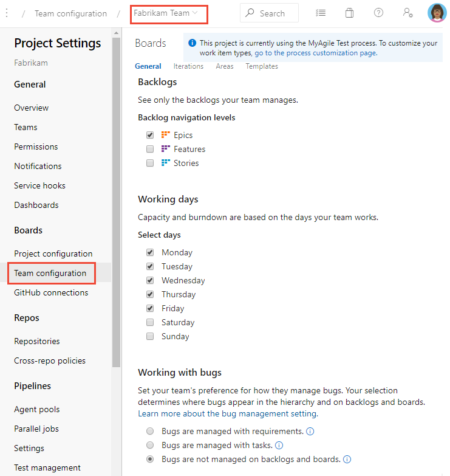Open Pipelines Settings page
Image resolution: width=450 pixels, height=476 pixels.
tap(29, 448)
